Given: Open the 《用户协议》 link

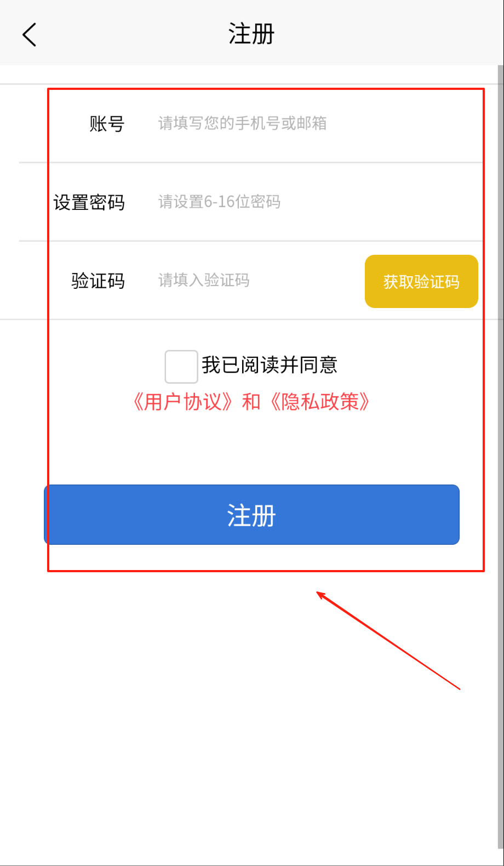Looking at the screenshot, I should tap(183, 402).
